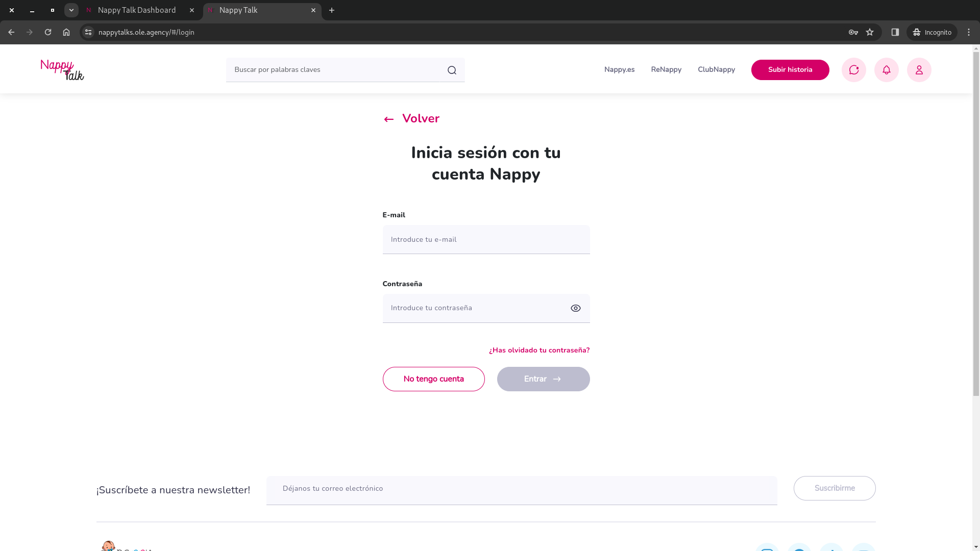Open the ClubNappy menu link
The image size is (980, 551).
tap(716, 70)
